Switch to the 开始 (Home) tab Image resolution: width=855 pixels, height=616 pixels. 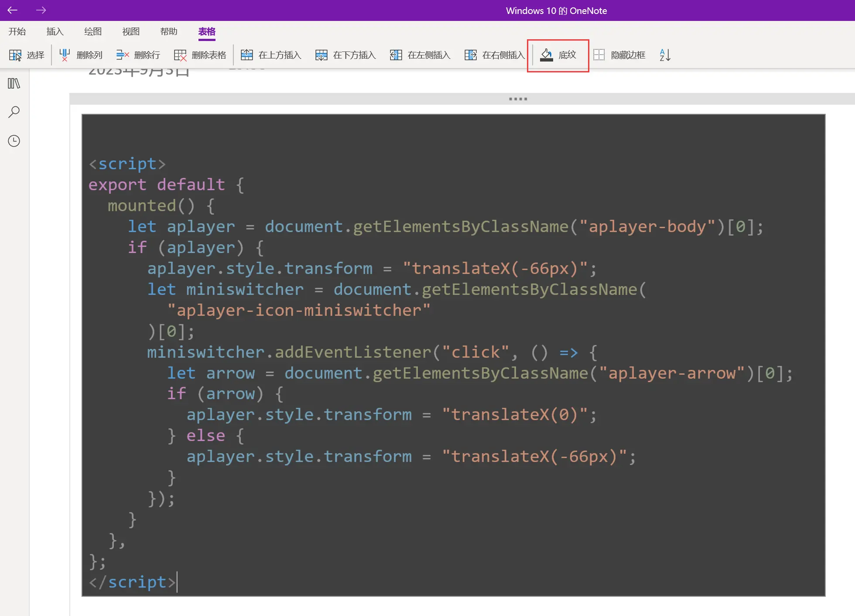pyautogui.click(x=17, y=31)
